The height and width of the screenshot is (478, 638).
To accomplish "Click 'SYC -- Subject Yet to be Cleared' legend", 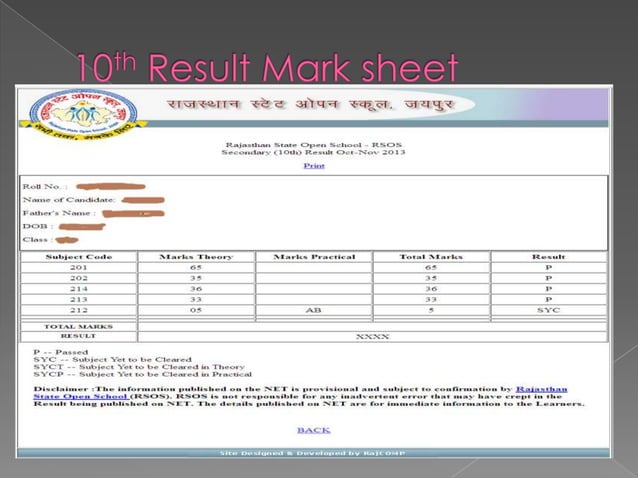I will [112, 360].
